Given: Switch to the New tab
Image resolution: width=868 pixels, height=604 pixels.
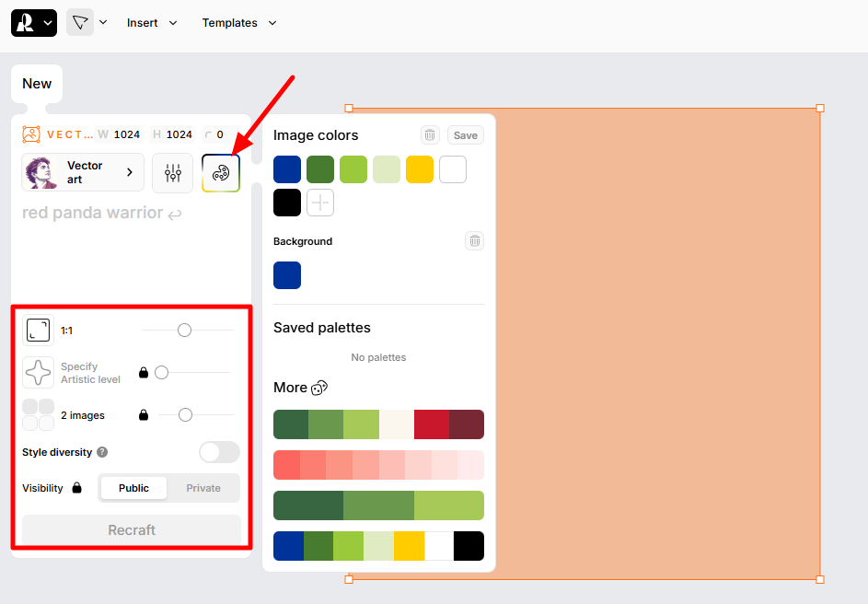Looking at the screenshot, I should pos(37,84).
